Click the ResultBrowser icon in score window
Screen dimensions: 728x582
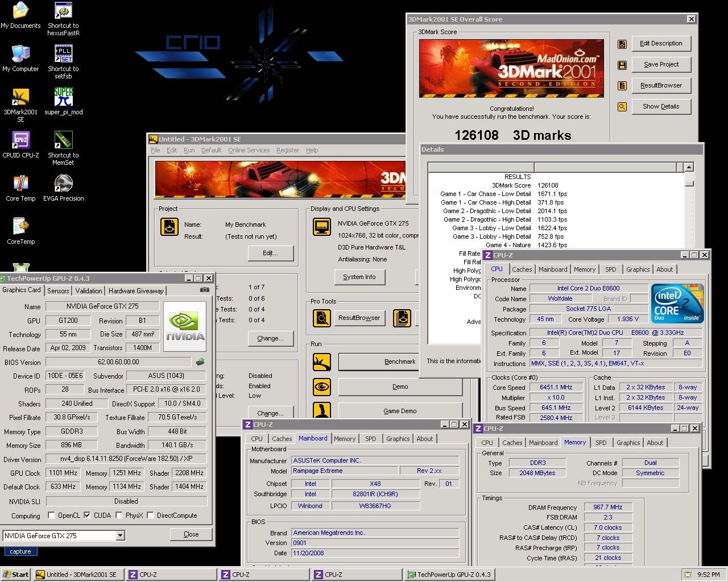coord(622,86)
